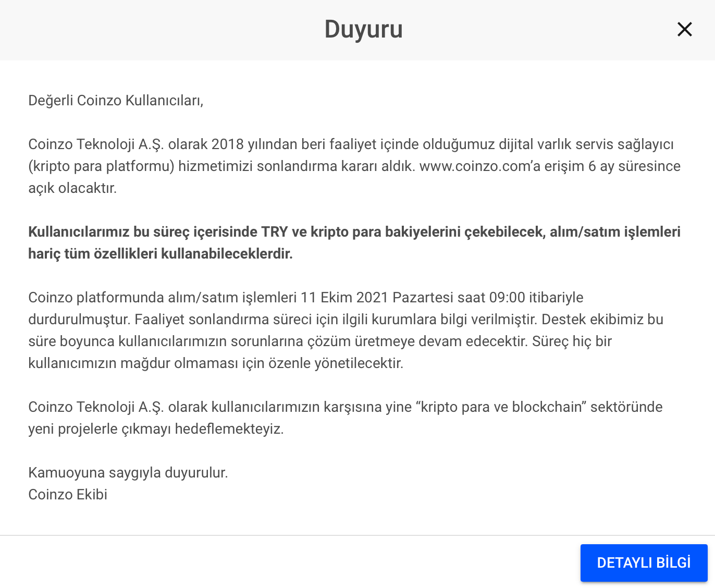Close the Duyuru dialog with the X
The image size is (715, 588).
pyautogui.click(x=684, y=29)
